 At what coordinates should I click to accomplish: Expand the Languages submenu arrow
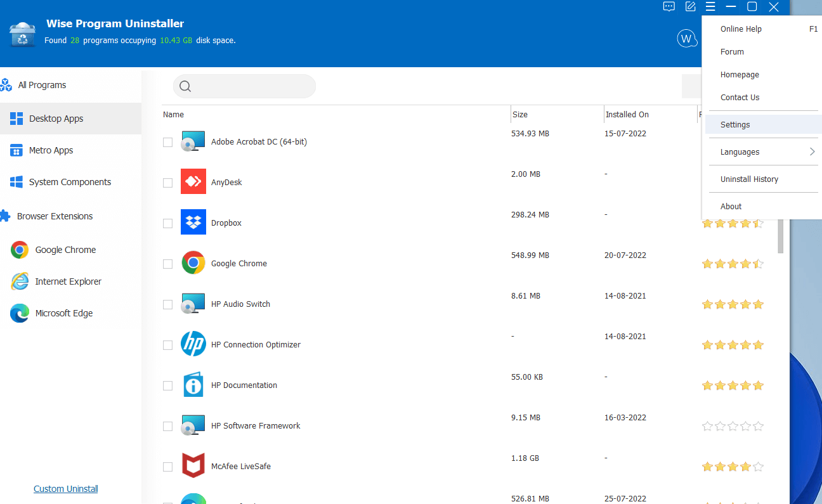(812, 152)
